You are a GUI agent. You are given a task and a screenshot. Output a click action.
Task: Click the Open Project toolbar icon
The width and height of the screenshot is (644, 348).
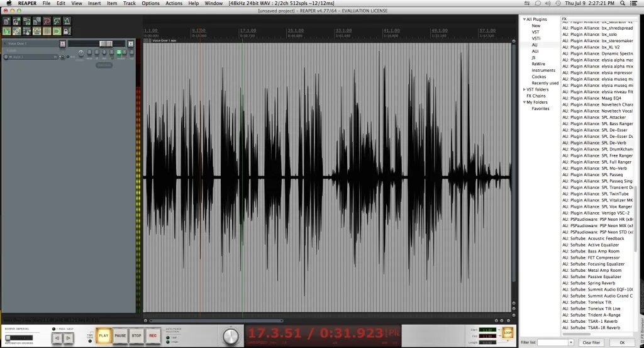click(x=17, y=21)
